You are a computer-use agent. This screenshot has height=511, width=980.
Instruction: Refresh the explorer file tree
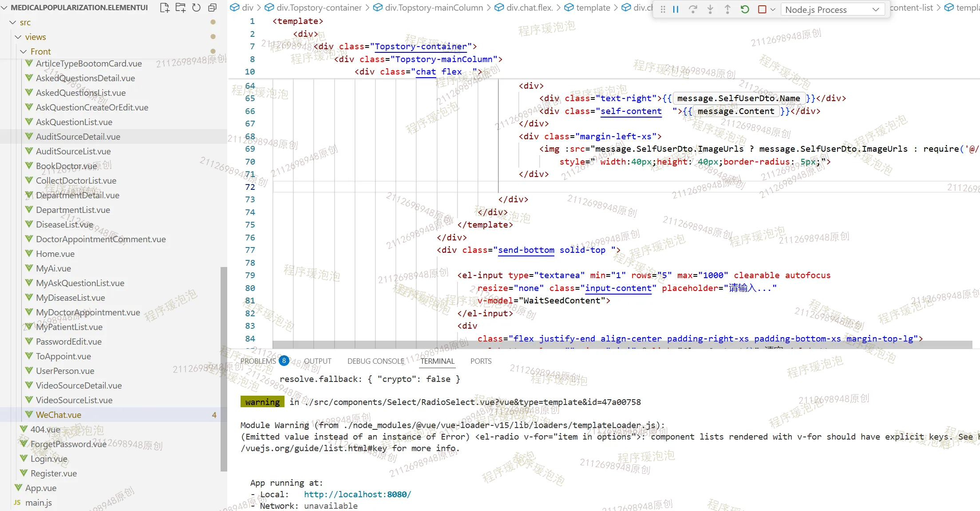click(196, 8)
